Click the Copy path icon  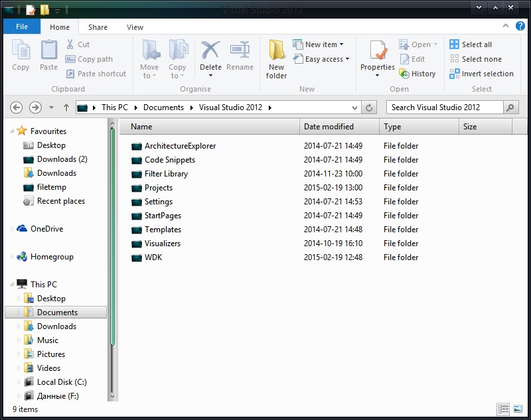click(x=70, y=59)
